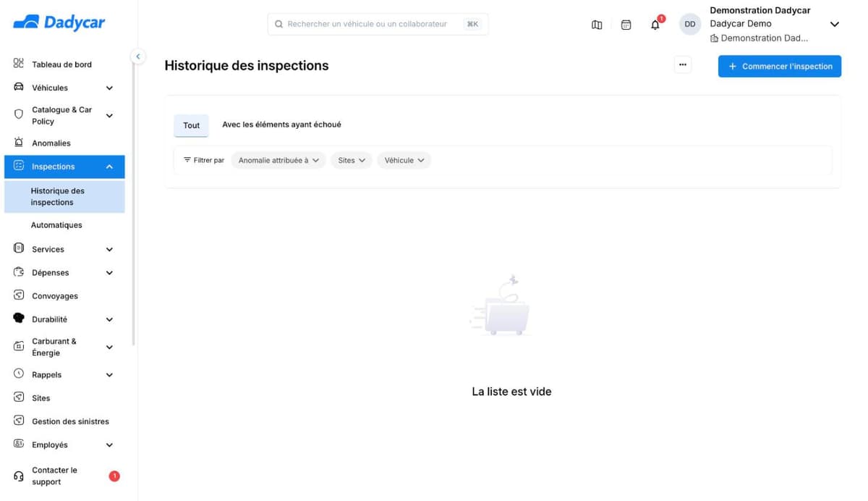
Task: Click the Services sidebar icon
Action: (x=19, y=248)
